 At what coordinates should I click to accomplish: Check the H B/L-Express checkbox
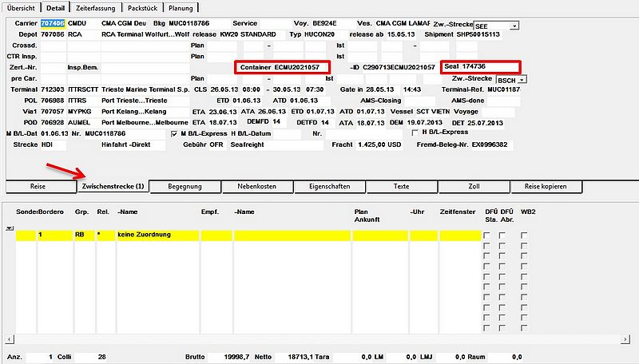[x=415, y=133]
